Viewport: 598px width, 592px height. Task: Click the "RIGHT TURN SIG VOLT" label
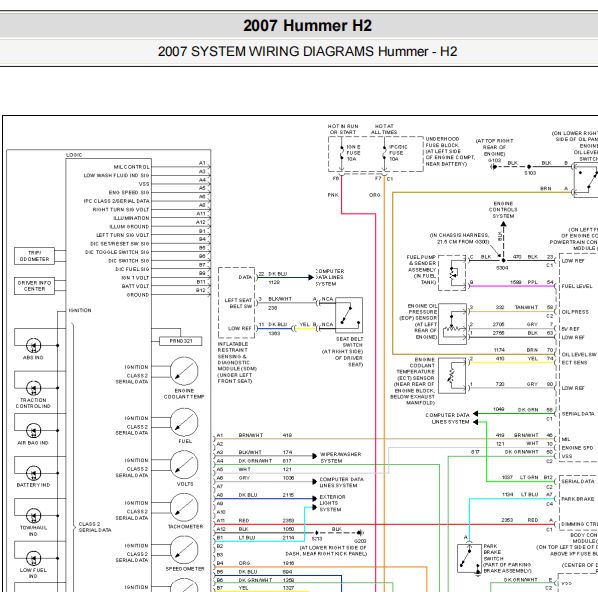click(121, 209)
